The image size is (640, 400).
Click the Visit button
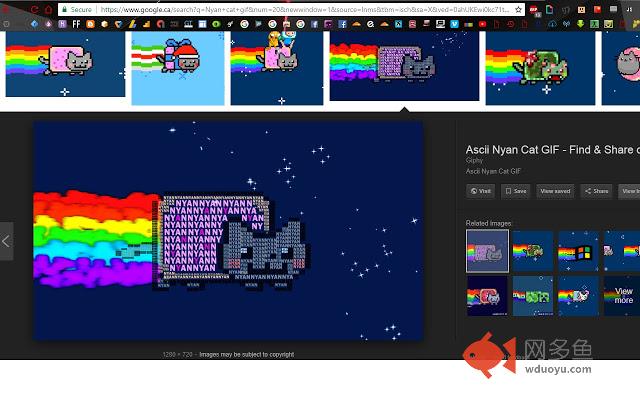coord(480,191)
